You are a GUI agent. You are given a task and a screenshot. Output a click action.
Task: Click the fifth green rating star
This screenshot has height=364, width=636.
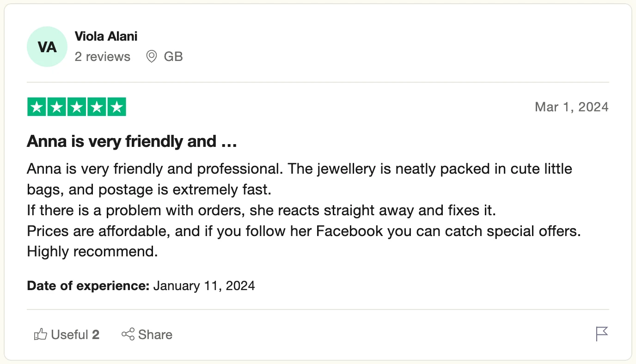[x=116, y=107]
